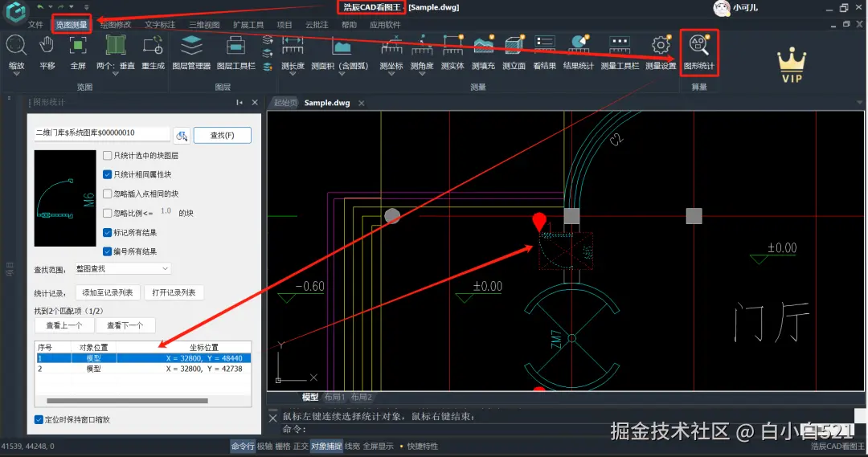Click the bottom small layer icon beside 图层工具栏
The height and width of the screenshot is (457, 868).
(268, 67)
